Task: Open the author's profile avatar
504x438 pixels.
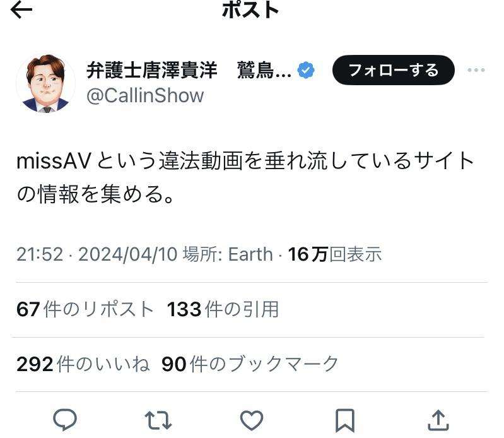Action: coord(45,83)
